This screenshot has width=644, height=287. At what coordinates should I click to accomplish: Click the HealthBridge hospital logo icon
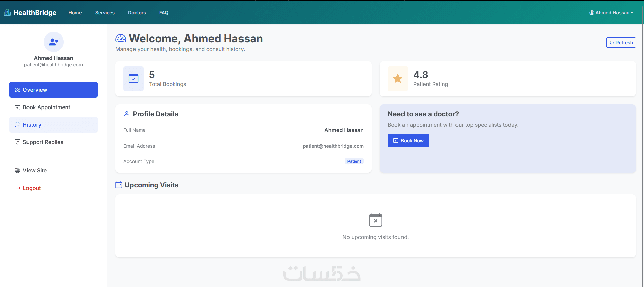click(x=7, y=13)
